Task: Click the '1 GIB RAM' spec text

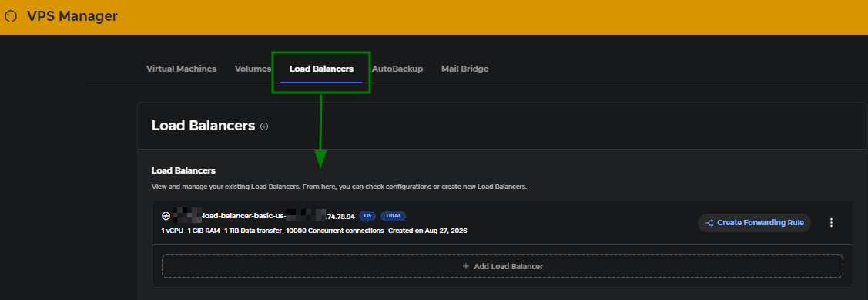Action: (203, 230)
